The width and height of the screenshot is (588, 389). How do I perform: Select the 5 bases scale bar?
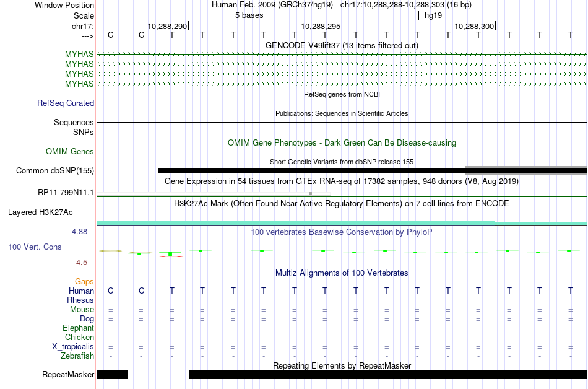tap(342, 15)
